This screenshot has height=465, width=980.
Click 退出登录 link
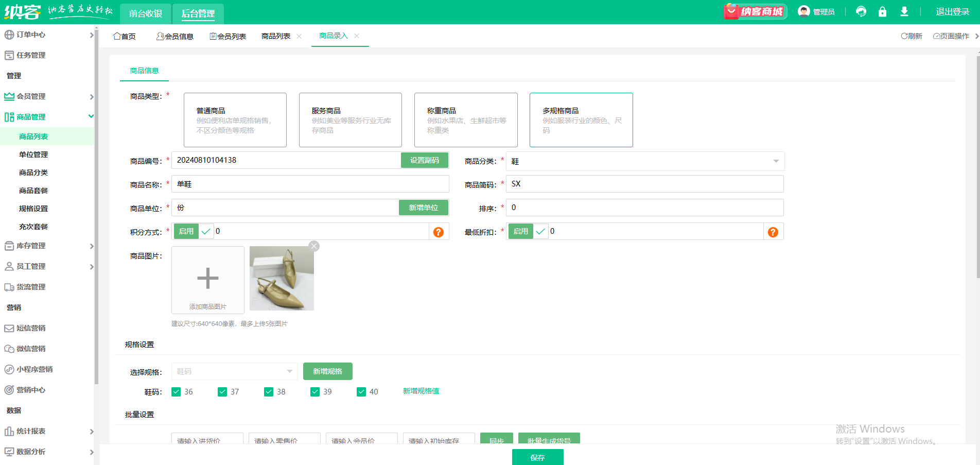(x=952, y=12)
